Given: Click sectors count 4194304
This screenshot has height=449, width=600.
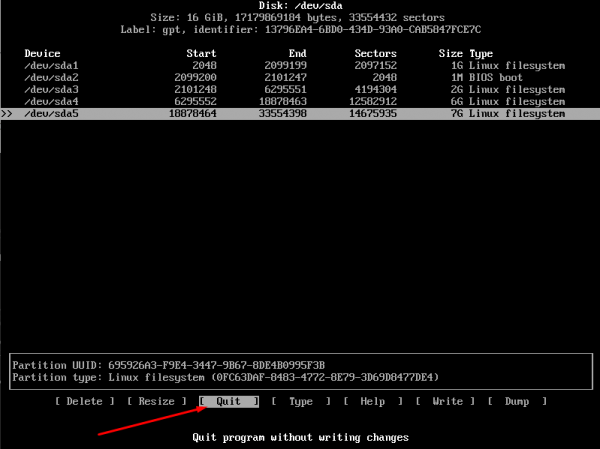Looking at the screenshot, I should tap(375, 90).
